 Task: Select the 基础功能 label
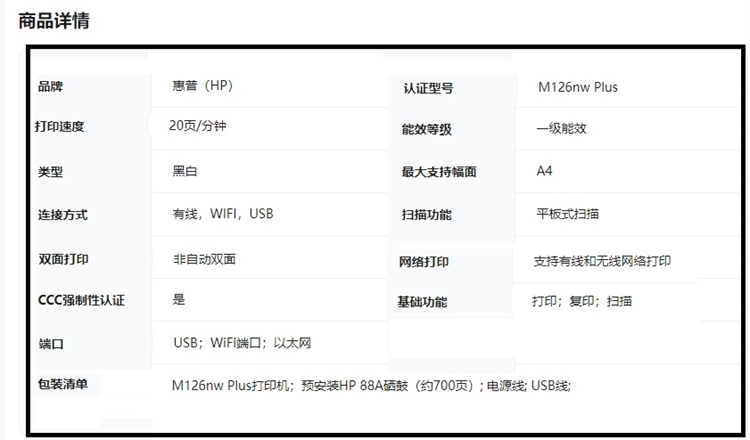click(422, 302)
